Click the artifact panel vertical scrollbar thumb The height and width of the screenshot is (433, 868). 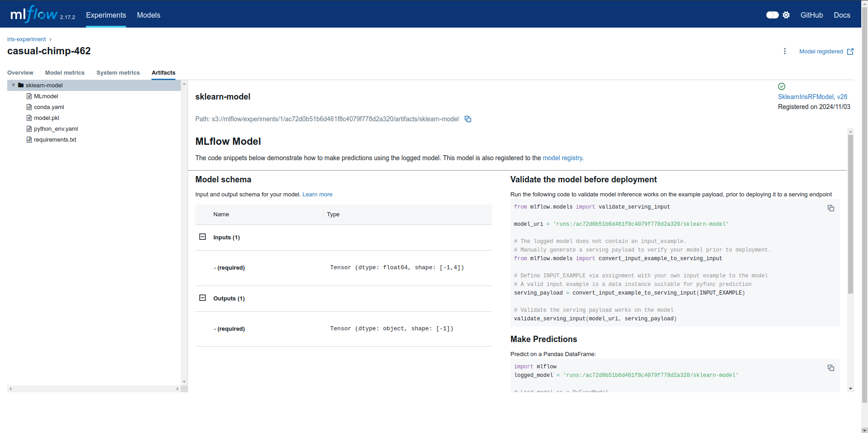point(850,214)
